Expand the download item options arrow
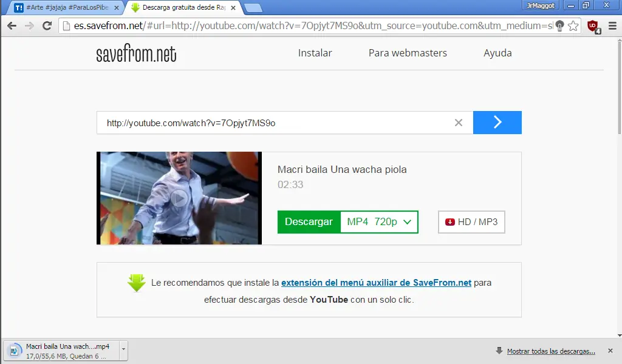The width and height of the screenshot is (622, 364). pyautogui.click(x=123, y=349)
